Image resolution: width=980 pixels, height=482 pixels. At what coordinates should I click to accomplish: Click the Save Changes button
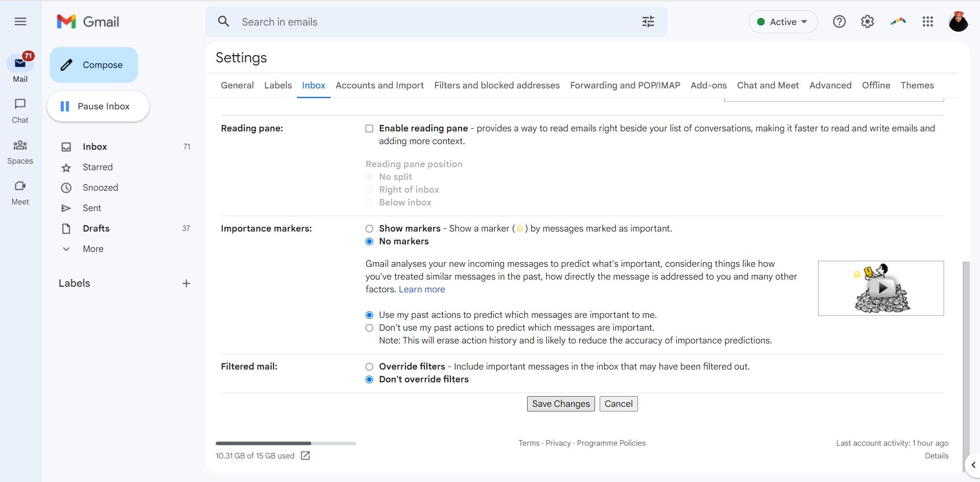click(x=560, y=404)
